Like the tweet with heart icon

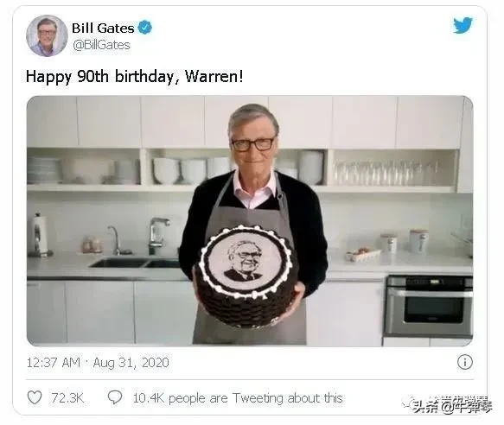(35, 397)
